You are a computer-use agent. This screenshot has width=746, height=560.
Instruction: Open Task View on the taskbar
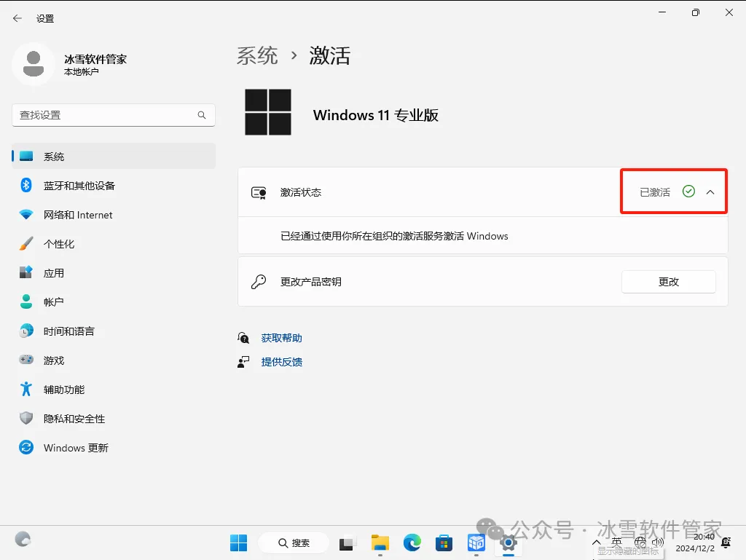coord(348,543)
